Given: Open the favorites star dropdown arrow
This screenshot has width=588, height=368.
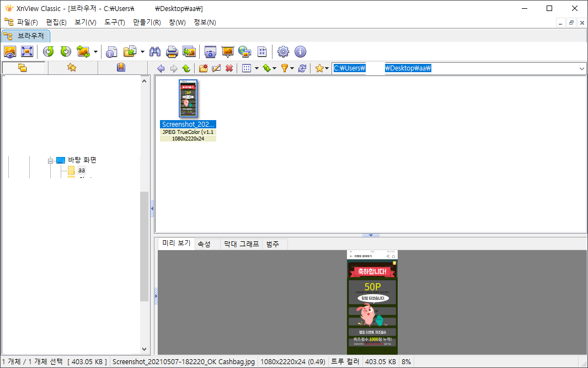Looking at the screenshot, I should tap(327, 68).
